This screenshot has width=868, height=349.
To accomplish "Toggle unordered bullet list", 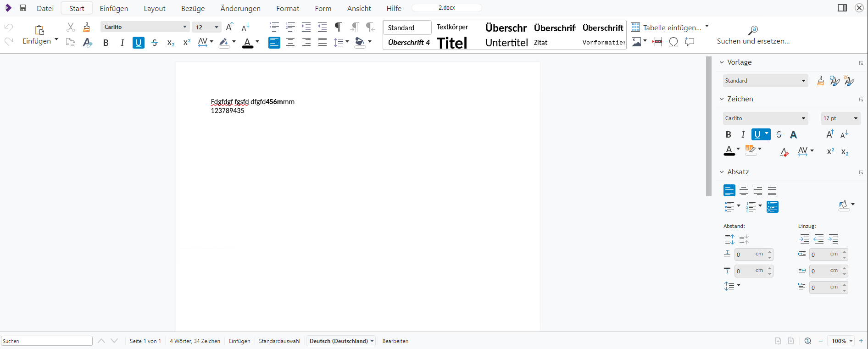I will click(x=274, y=27).
